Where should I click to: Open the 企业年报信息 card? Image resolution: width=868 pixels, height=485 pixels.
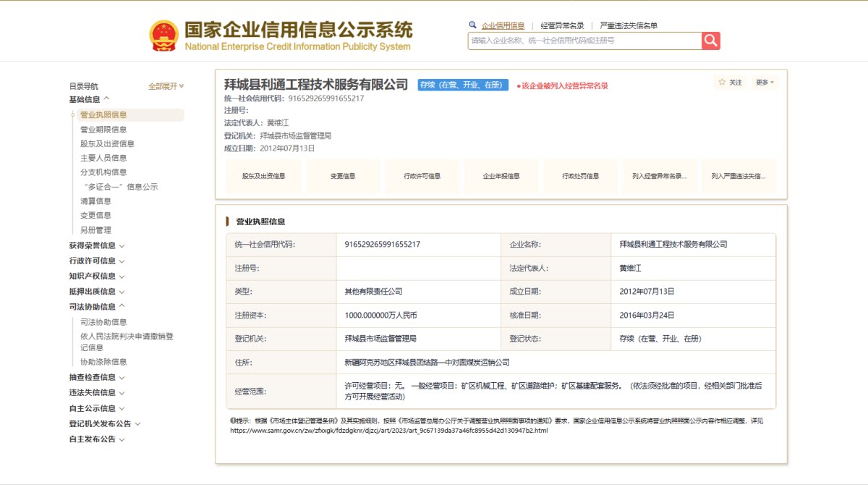[501, 176]
